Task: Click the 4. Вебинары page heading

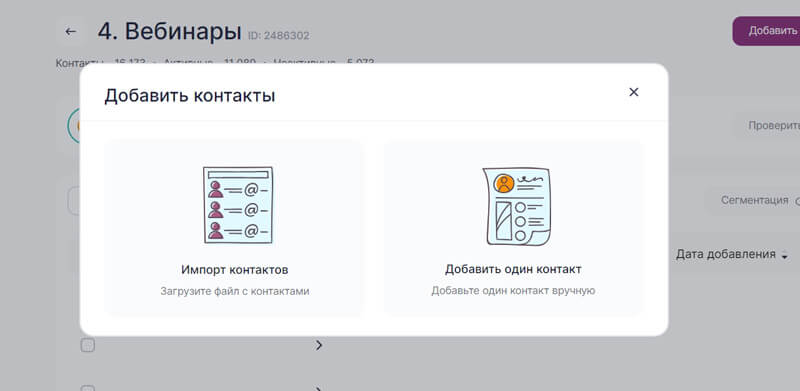Action: 169,32
